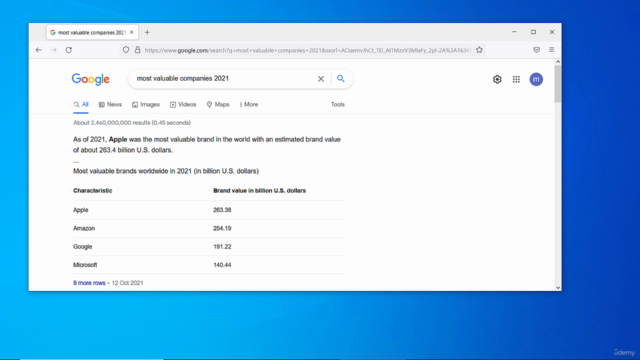Maximize the browser window

point(533,32)
